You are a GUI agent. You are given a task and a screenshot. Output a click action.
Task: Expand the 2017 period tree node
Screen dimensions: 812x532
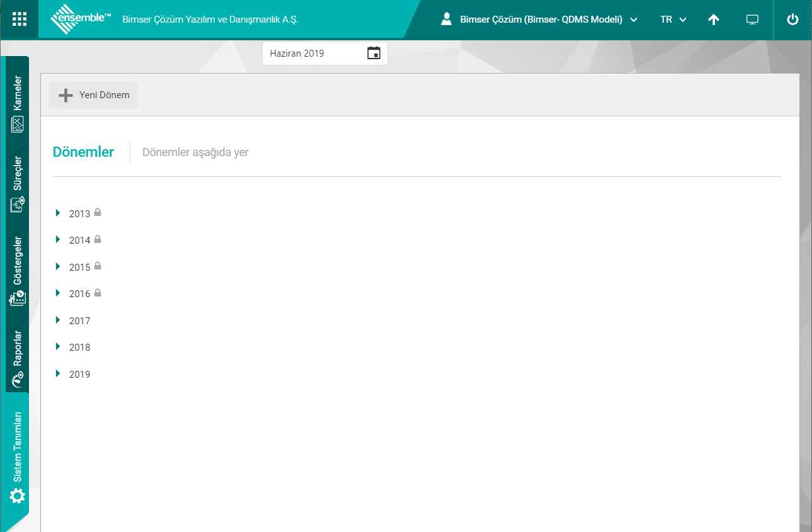click(58, 320)
